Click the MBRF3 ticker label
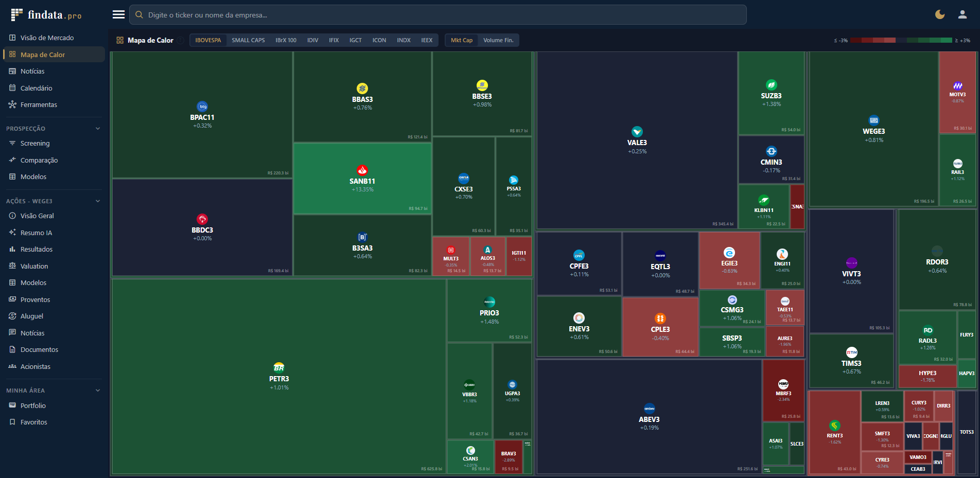This screenshot has height=478, width=980. 784,394
